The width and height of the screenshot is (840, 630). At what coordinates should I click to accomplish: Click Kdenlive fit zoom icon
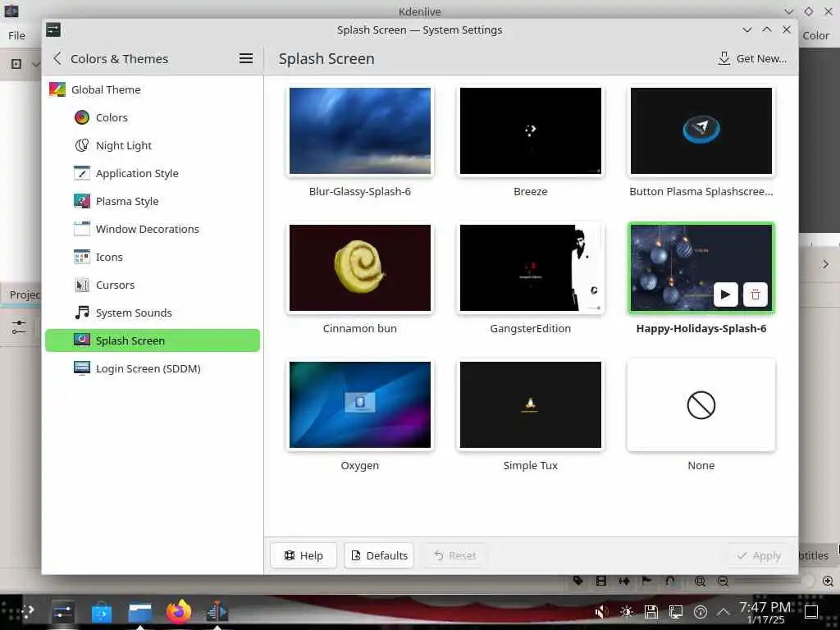[x=700, y=582]
